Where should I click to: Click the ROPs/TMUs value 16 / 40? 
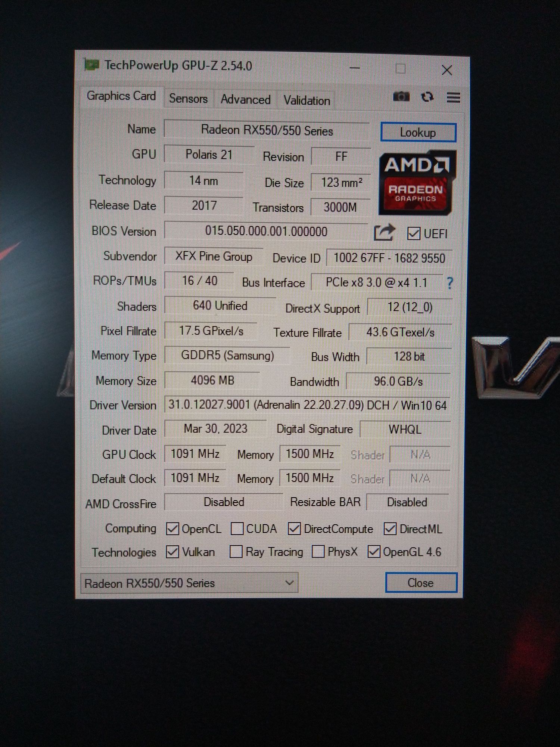point(199,280)
